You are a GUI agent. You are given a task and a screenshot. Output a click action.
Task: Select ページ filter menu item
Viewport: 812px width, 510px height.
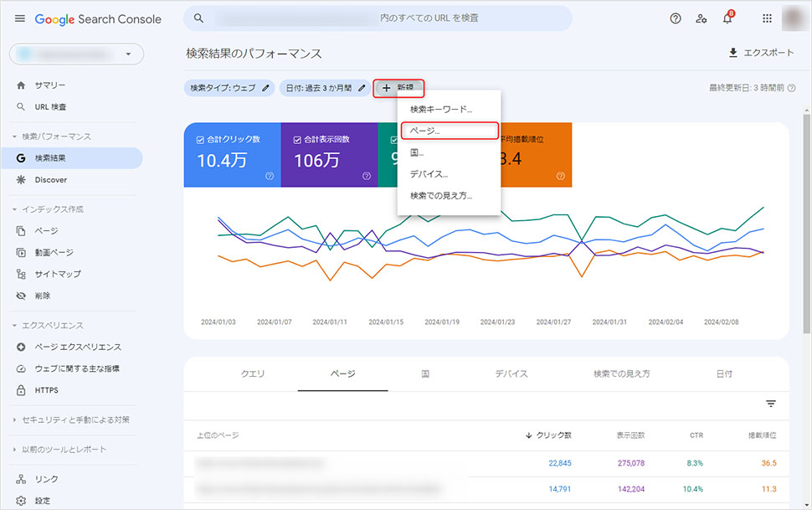pyautogui.click(x=449, y=131)
